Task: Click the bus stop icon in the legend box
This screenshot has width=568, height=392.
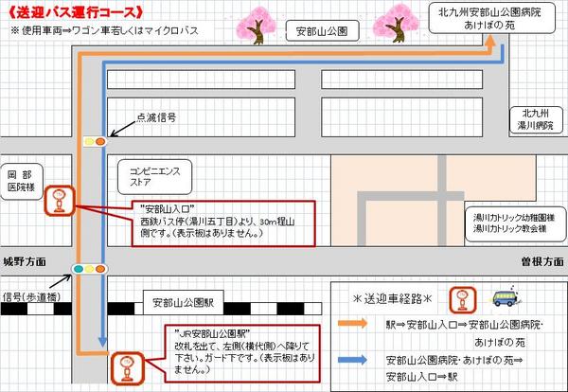Action: [462, 300]
